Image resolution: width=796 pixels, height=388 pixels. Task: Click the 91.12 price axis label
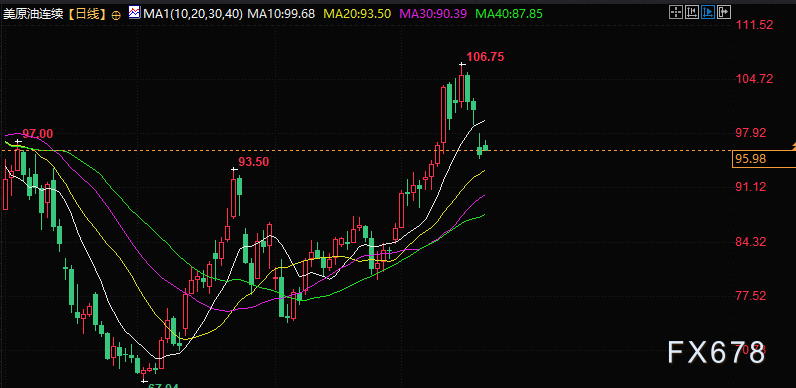coord(751,187)
